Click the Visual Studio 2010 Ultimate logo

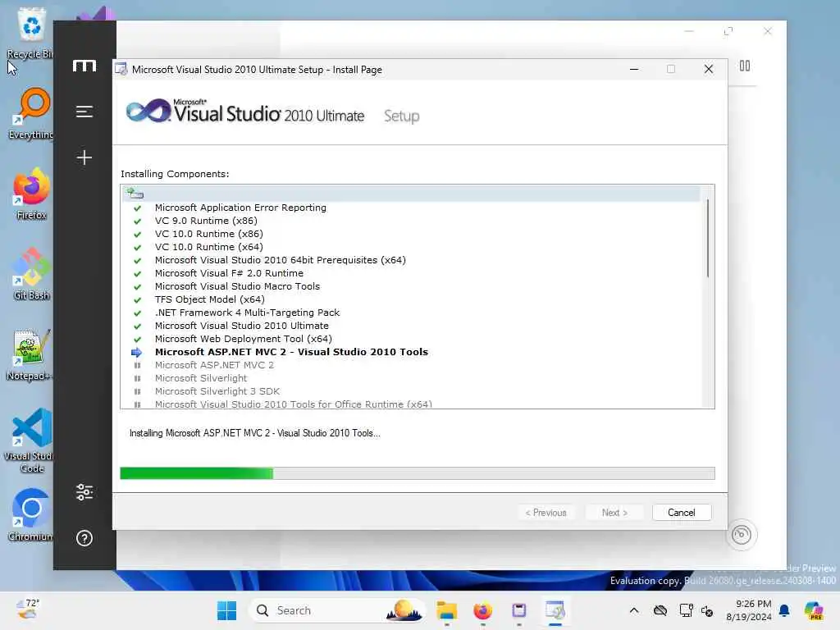pyautogui.click(x=244, y=112)
